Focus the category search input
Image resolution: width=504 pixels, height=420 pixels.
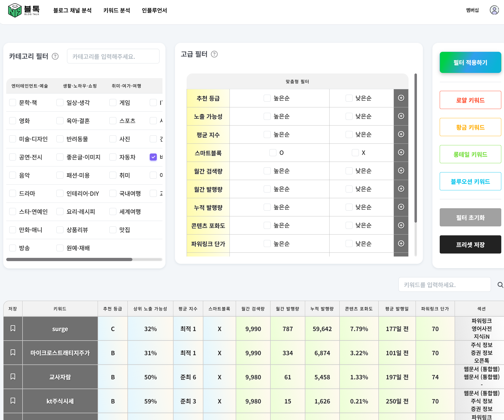(113, 56)
